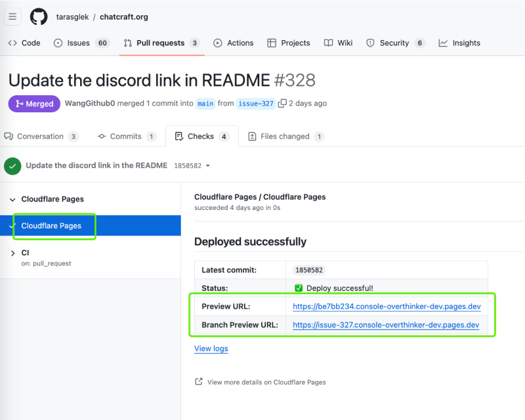Click the Deploy successful green checkmark emoji
The width and height of the screenshot is (525, 420).
coord(299,288)
